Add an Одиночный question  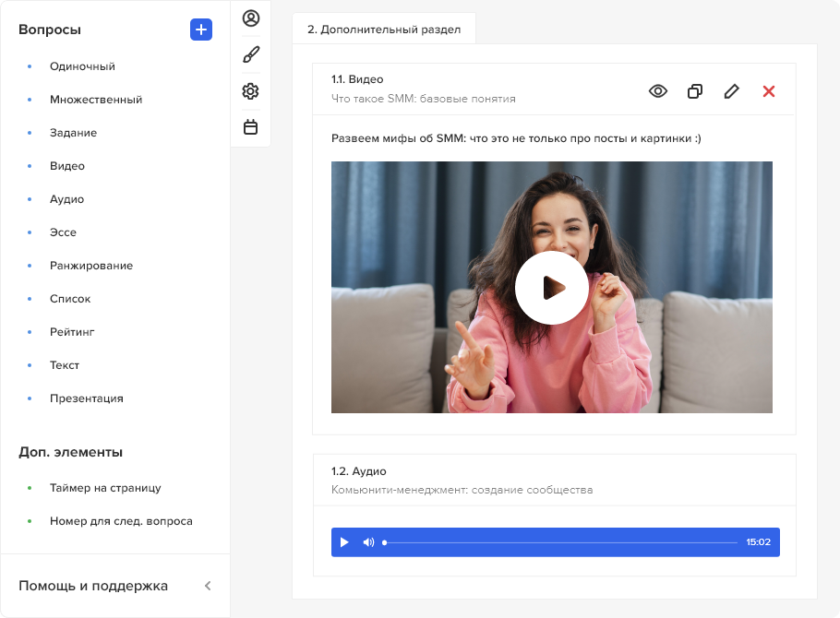pos(82,66)
